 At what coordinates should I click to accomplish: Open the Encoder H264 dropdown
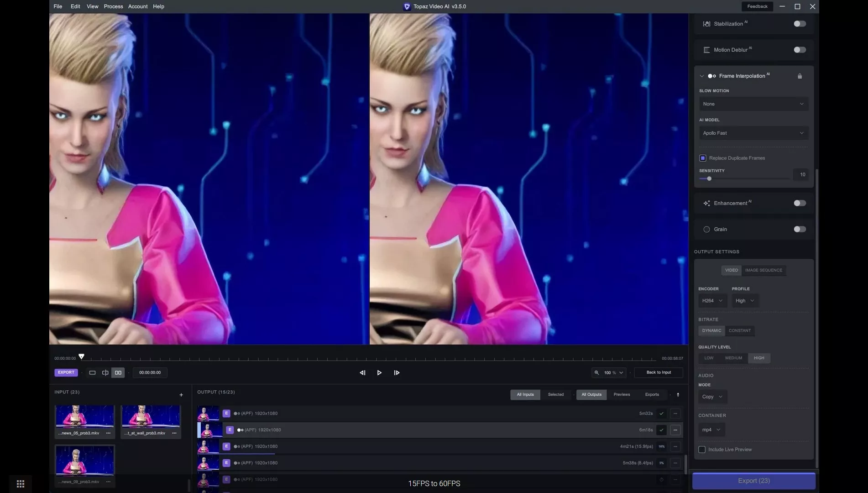[712, 301]
